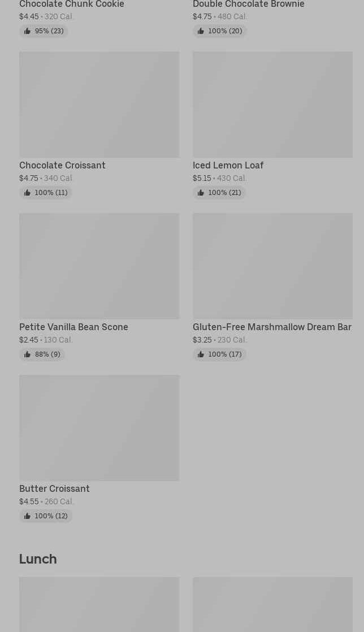364x632 pixels.
Task: Click the Chocolate Croissant title
Action: [x=62, y=166]
